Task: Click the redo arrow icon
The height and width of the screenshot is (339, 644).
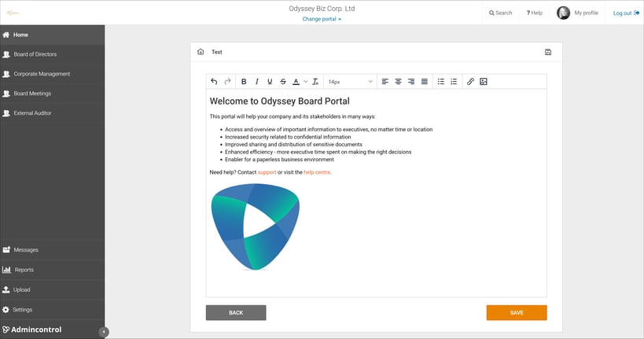Action: (x=227, y=81)
